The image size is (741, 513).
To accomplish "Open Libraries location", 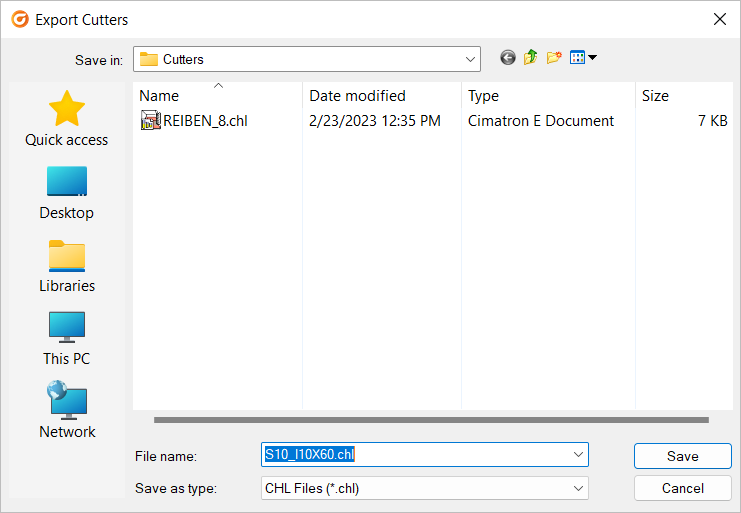I will pyautogui.click(x=67, y=266).
